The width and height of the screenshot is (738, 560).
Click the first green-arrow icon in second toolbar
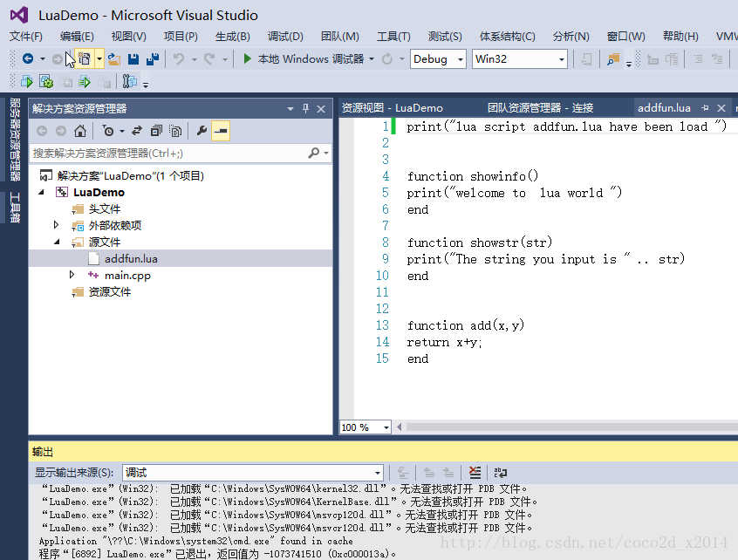point(27,82)
